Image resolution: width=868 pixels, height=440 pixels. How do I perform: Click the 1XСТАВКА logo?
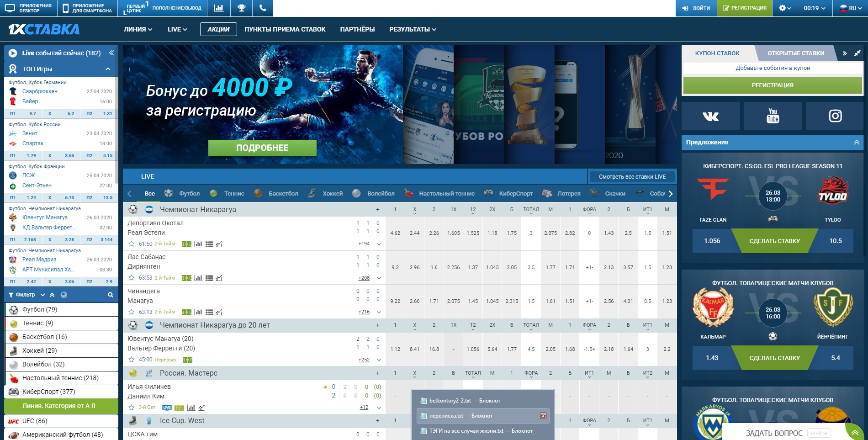pos(44,29)
